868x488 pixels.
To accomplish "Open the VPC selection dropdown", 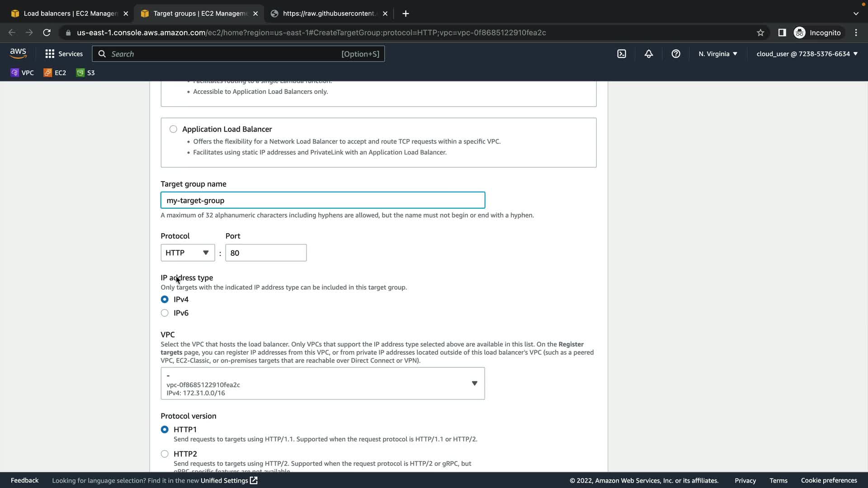I will point(322,384).
